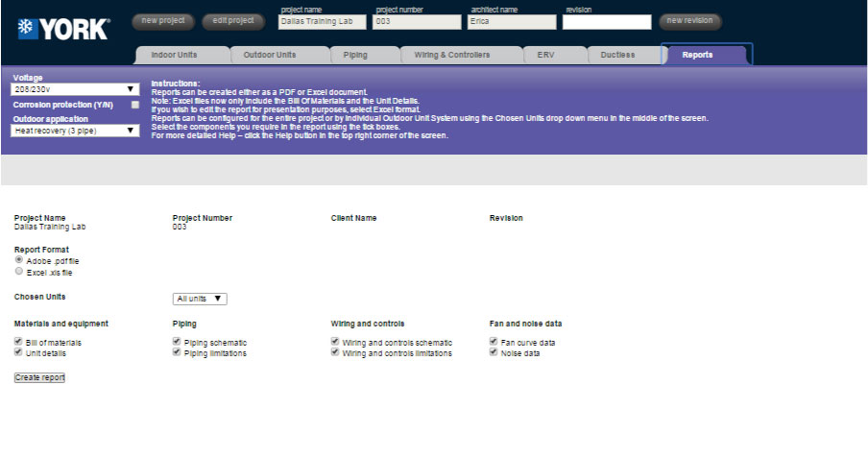Uncheck the Fan curve data option
The image size is (868, 457).
(494, 342)
